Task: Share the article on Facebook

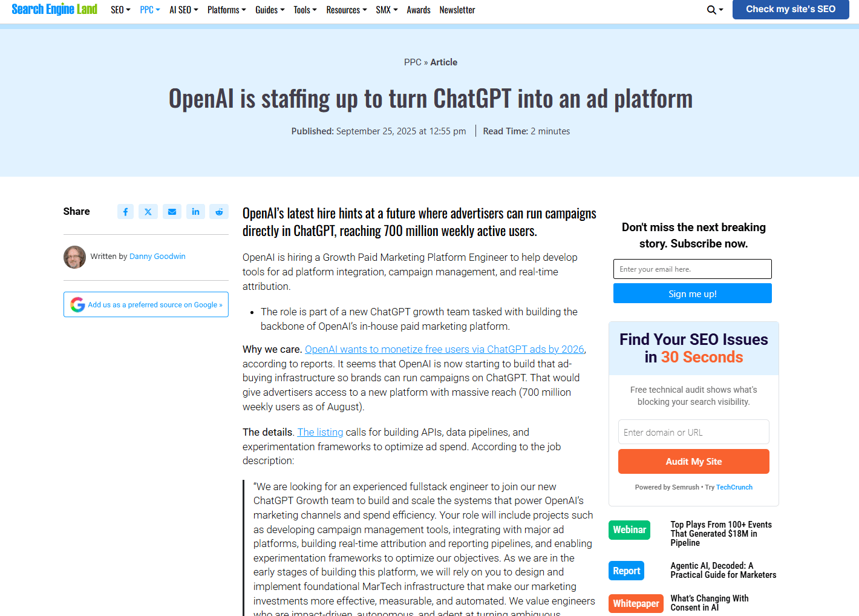Action: 125,212
